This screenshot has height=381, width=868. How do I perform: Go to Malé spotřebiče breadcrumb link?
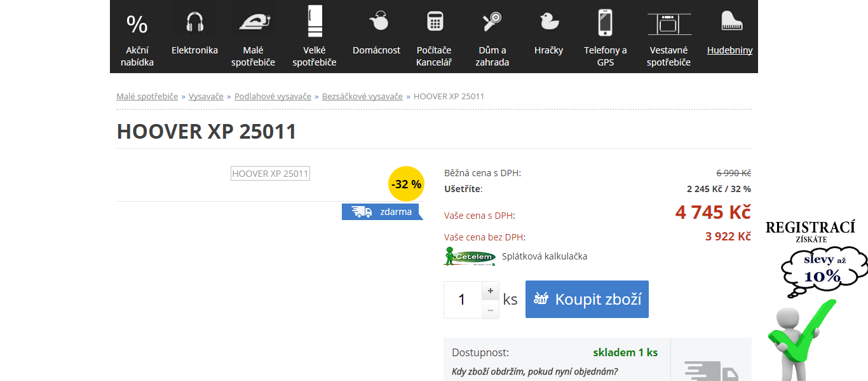(x=147, y=96)
